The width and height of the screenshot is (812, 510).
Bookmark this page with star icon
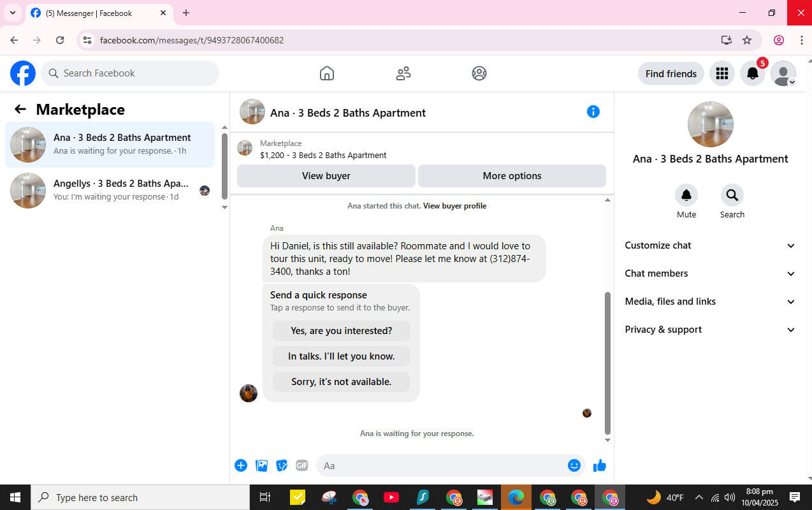[x=747, y=40]
